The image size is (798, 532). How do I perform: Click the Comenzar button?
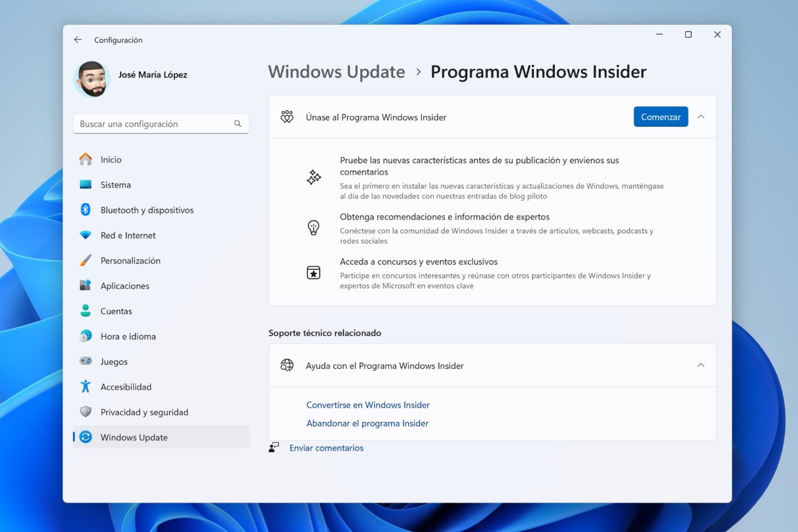(x=661, y=117)
